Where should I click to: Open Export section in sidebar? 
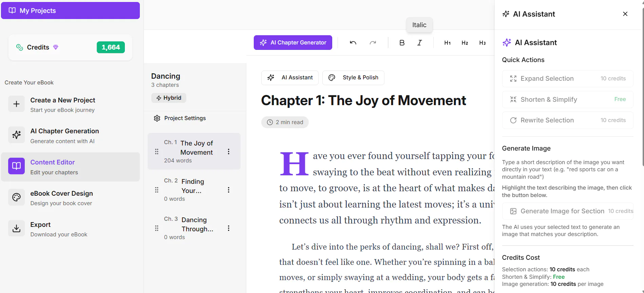tap(70, 229)
